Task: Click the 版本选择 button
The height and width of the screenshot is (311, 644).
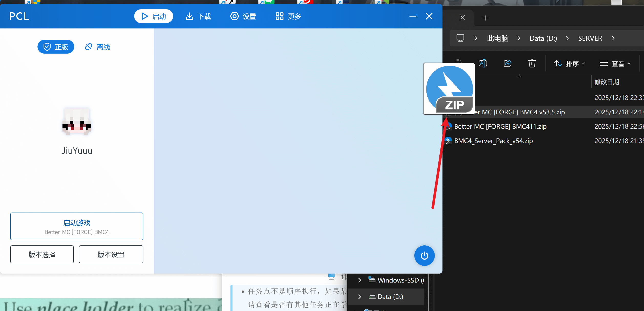Action: [42, 254]
